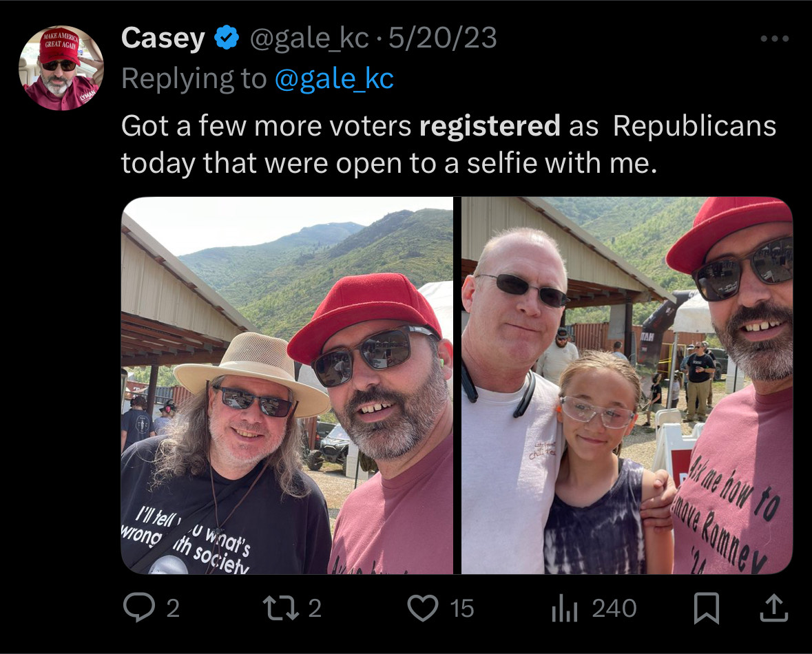Click the repost arrows icon

tap(282, 608)
